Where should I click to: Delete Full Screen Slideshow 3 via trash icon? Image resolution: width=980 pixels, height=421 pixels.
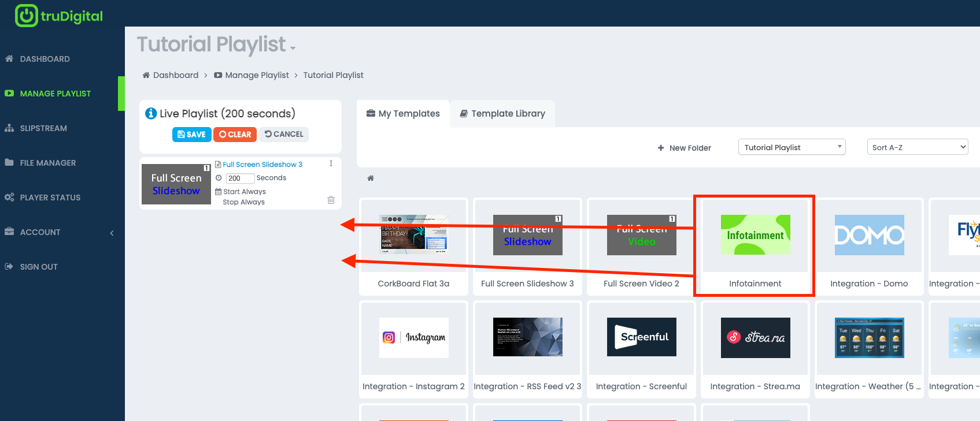331,200
